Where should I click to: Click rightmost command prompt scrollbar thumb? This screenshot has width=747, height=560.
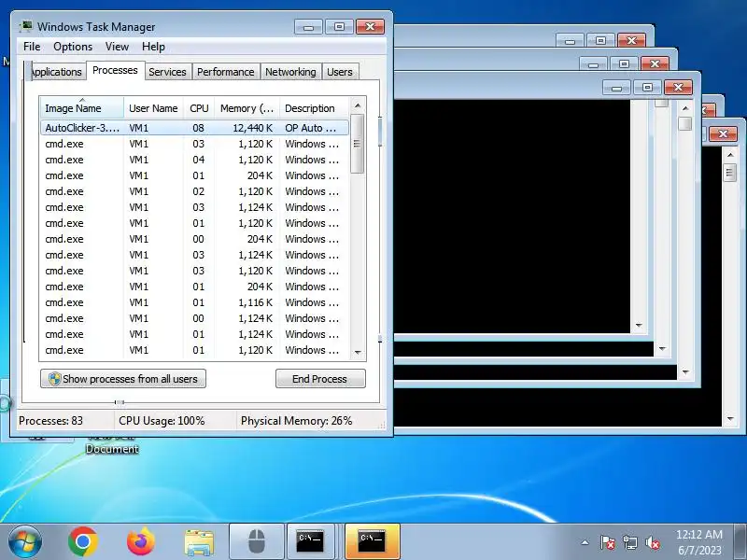pos(729,173)
